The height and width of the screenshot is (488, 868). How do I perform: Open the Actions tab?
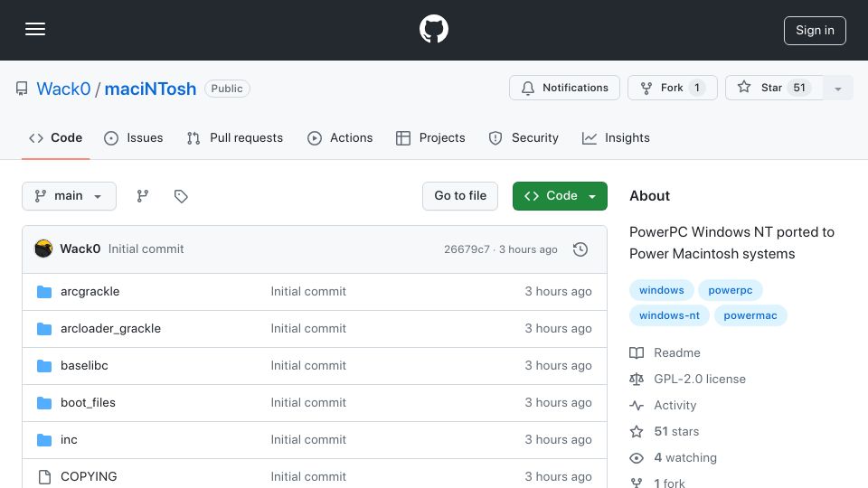click(x=340, y=137)
